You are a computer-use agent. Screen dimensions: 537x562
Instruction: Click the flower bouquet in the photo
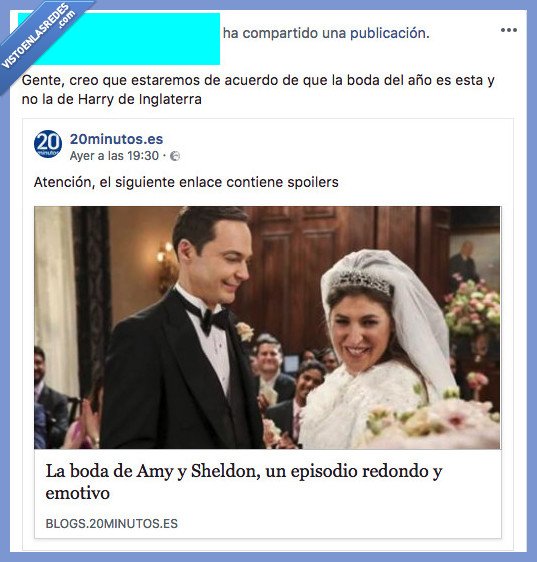point(434,423)
